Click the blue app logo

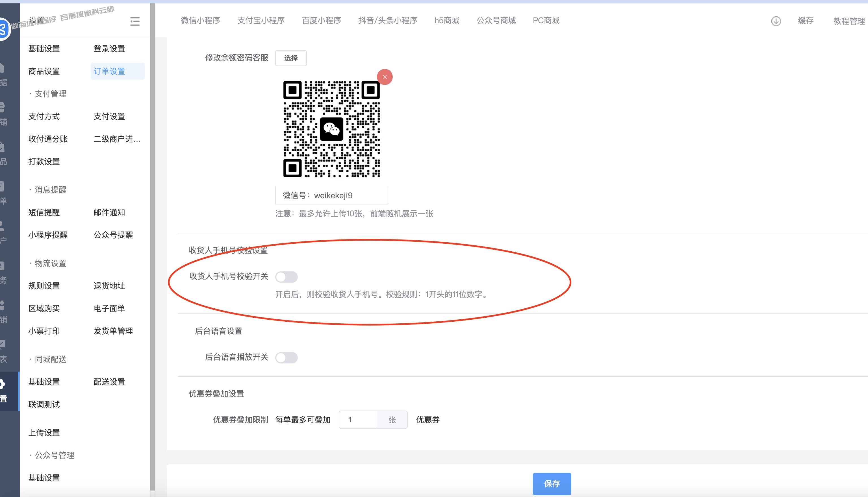click(4, 29)
